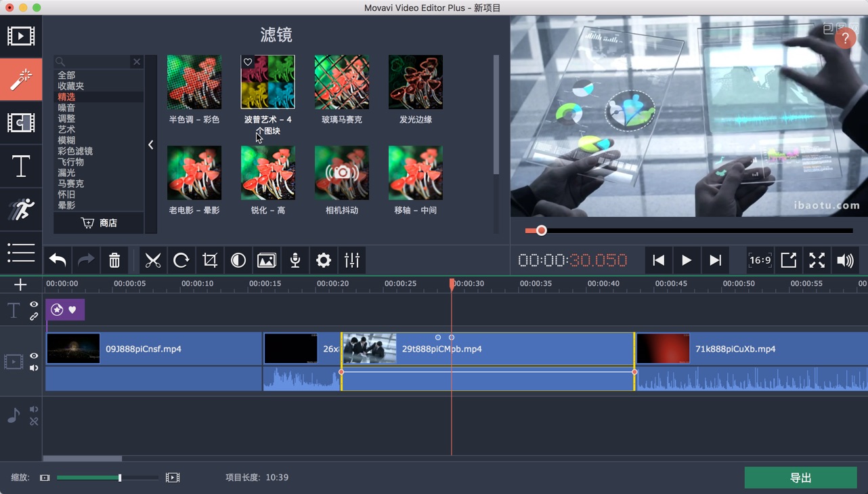Select the 29t888piCMpb.mp4 clip on the timeline
868x494 pixels.
pyautogui.click(x=487, y=348)
